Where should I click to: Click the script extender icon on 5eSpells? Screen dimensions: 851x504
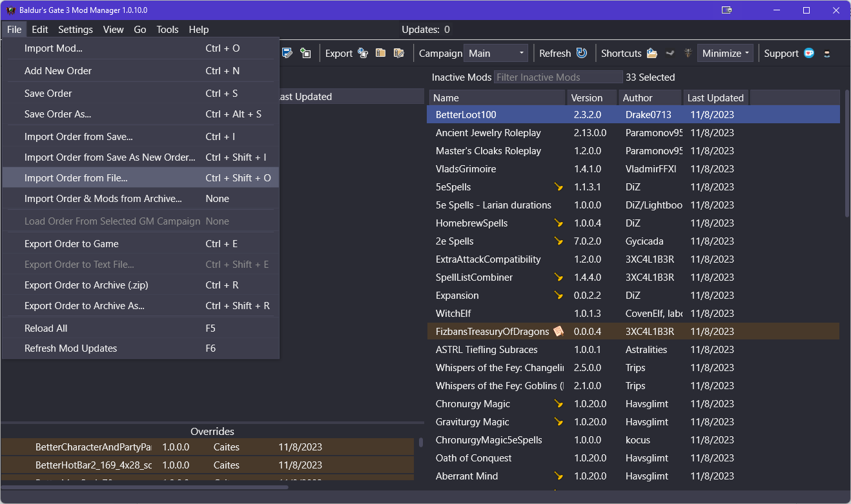tap(559, 187)
